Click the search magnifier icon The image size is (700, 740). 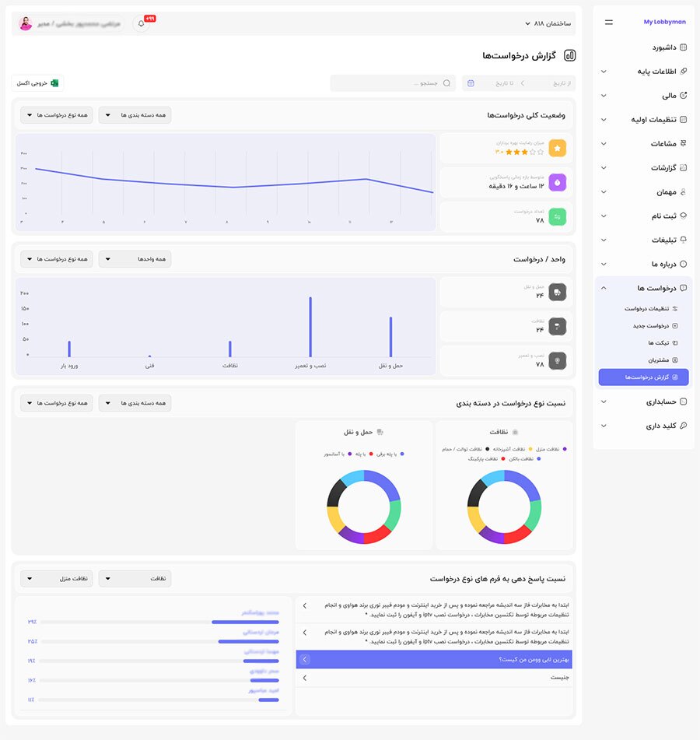446,83
